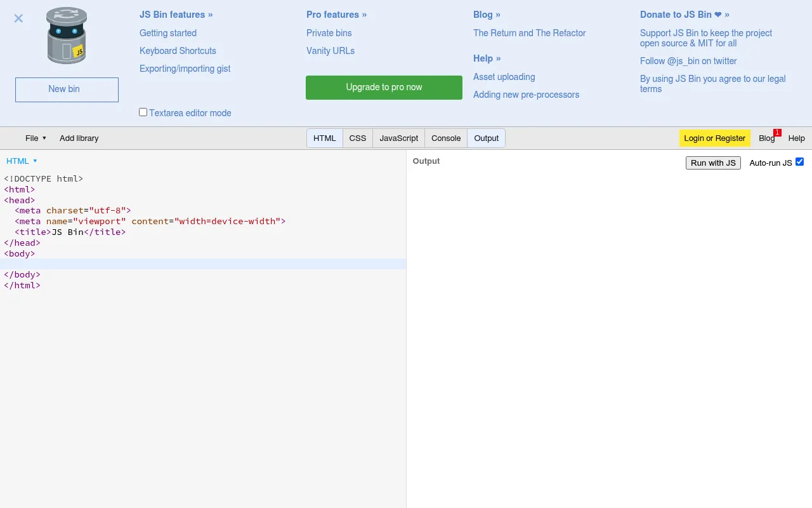Click the New bin button
The image size is (812, 508).
(x=67, y=90)
